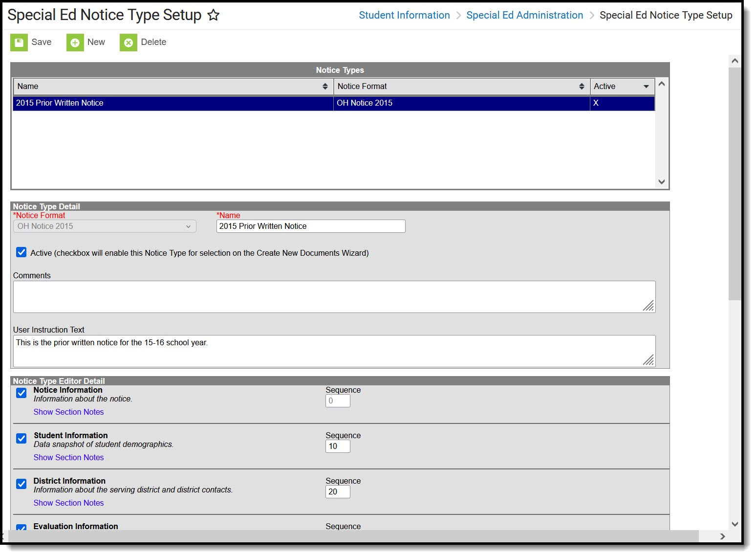
Task: Click the User Instruction Text area
Action: tap(334, 351)
